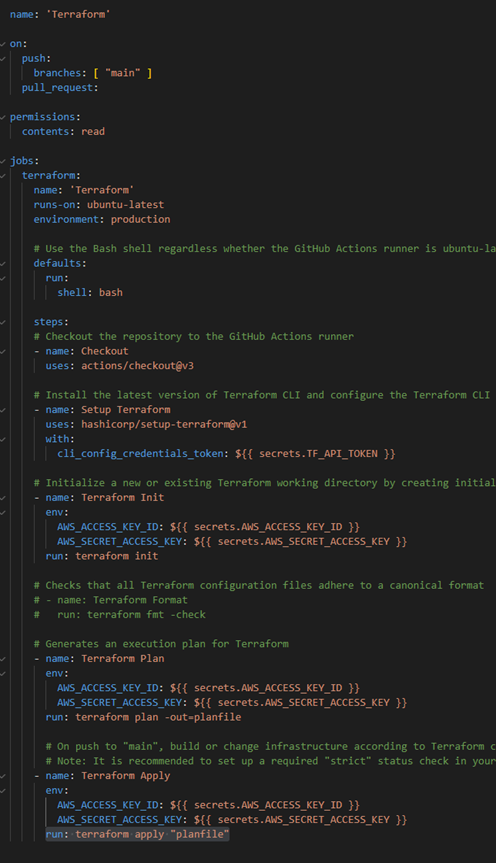Collapse the 'with:' block chevron
Screen dimensions: 496x863
[x=3, y=439]
